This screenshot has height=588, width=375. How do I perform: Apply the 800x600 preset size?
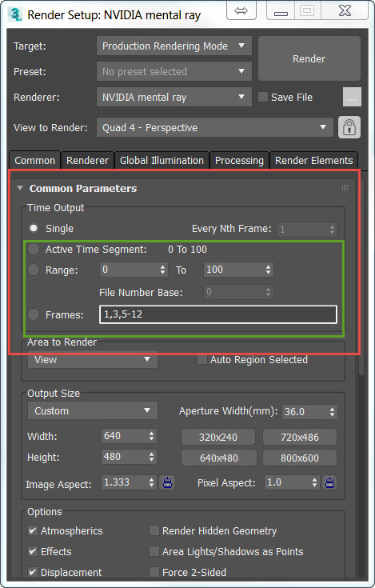coord(300,458)
